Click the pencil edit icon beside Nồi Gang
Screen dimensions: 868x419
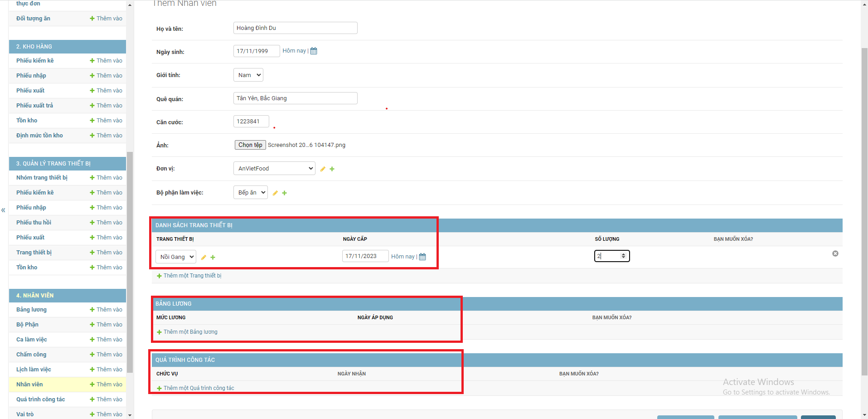pos(204,258)
